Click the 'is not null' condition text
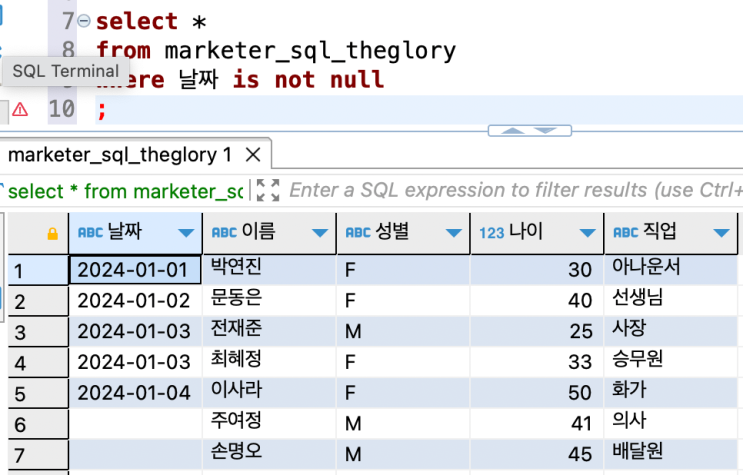This screenshot has height=475, width=743. click(308, 79)
